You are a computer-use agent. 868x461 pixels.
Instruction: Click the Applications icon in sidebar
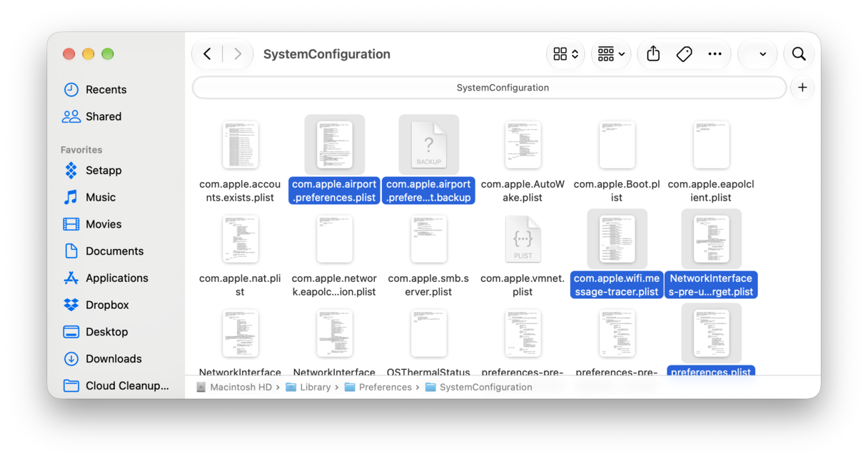[71, 278]
